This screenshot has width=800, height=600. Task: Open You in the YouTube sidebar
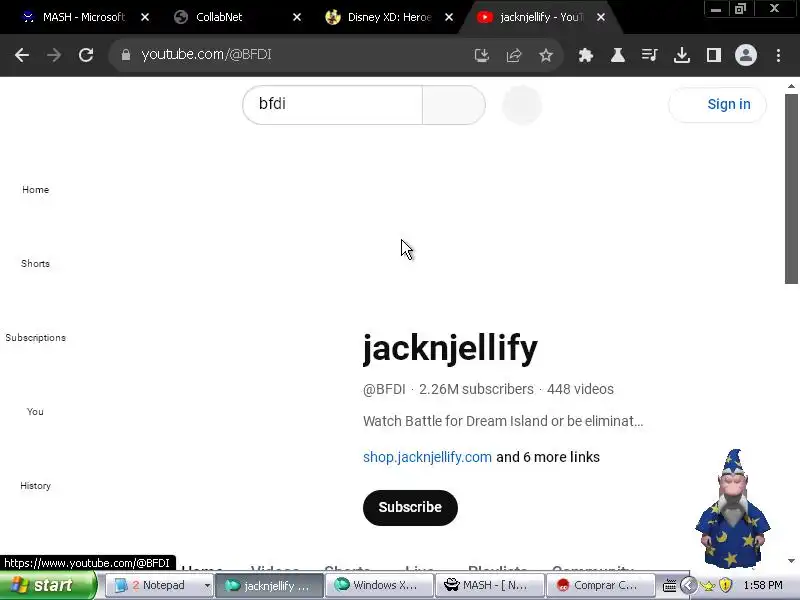pyautogui.click(x=35, y=411)
